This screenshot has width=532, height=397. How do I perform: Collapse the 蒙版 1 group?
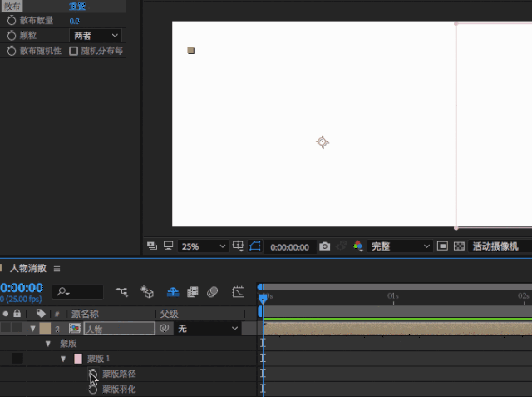[63, 359]
